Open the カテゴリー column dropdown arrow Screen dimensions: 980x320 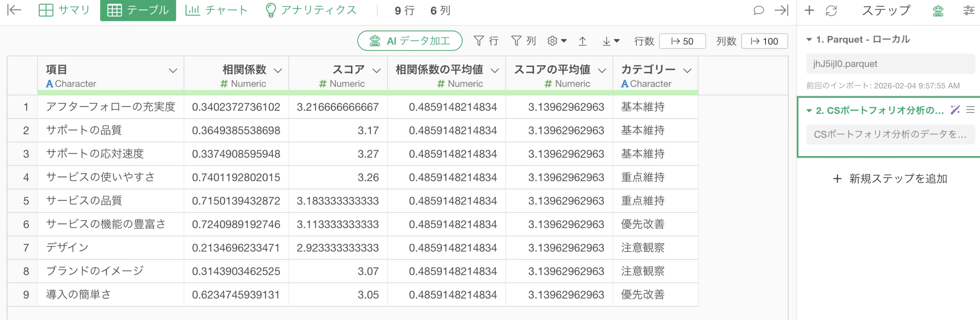pos(687,70)
